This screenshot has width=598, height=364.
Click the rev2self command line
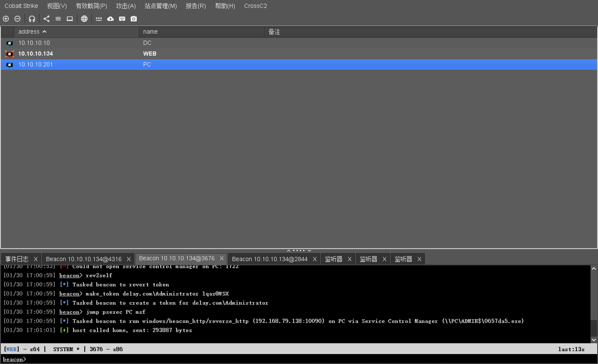tap(58, 275)
